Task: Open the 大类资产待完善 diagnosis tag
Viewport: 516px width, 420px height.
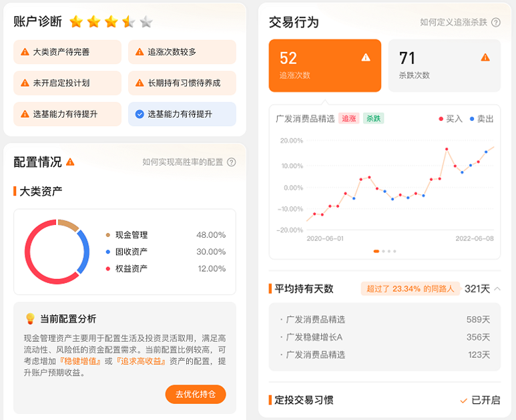Action: click(67, 52)
